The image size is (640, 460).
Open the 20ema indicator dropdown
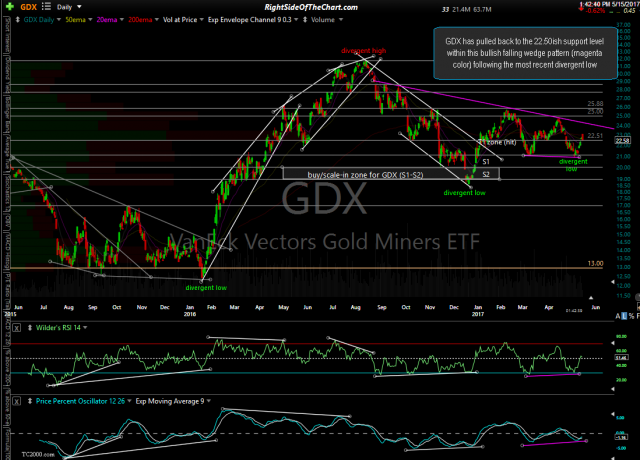pos(122,20)
